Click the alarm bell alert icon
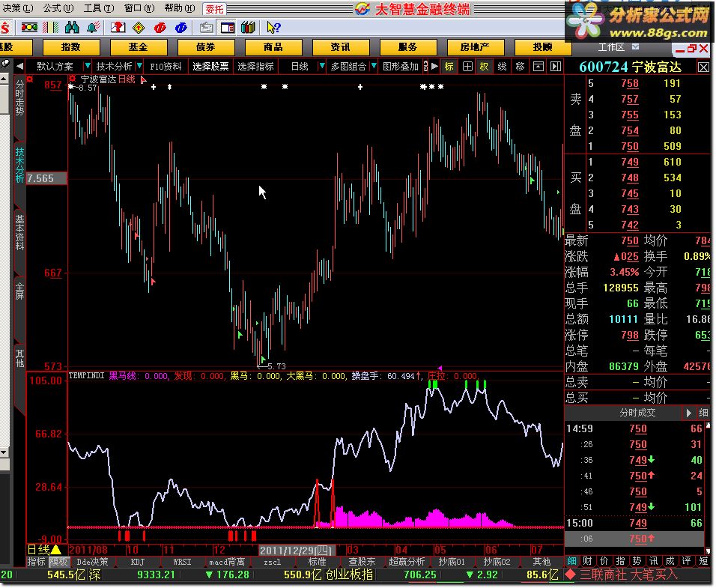This screenshot has width=716, height=588. [93, 28]
